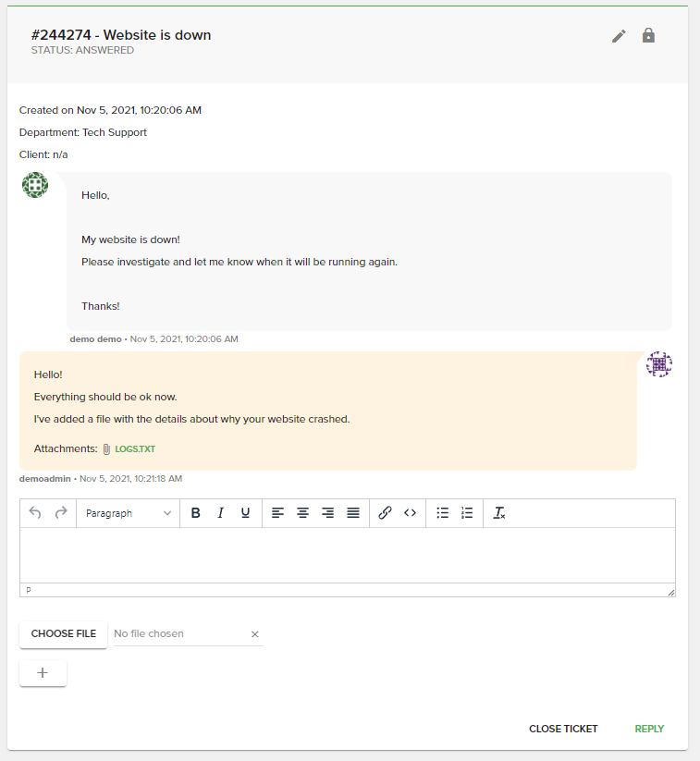Apply numbered list formatting
This screenshot has width=700, height=761.
(467, 512)
